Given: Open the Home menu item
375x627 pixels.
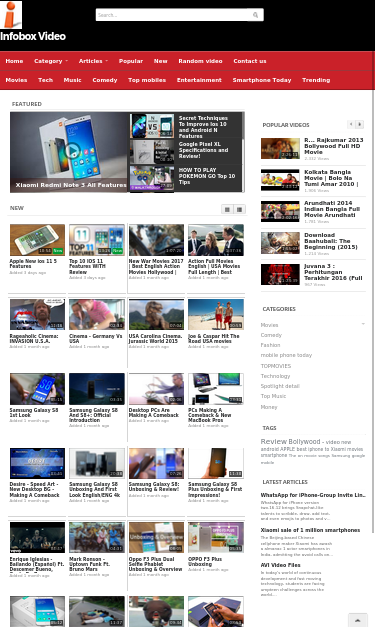Looking at the screenshot, I should 14,61.
